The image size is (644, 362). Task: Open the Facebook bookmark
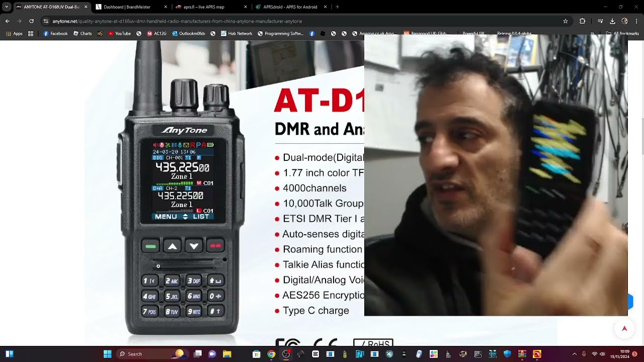pyautogui.click(x=55, y=34)
